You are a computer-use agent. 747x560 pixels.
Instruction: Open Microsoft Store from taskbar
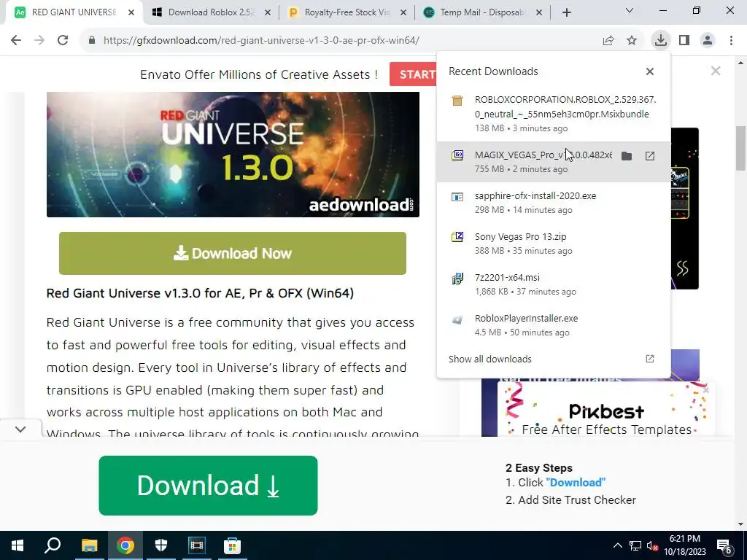click(232, 545)
